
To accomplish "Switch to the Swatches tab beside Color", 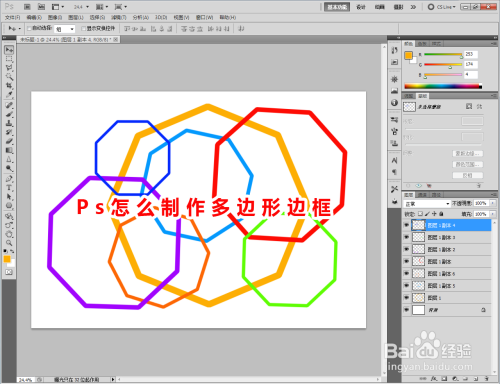I will [422, 44].
